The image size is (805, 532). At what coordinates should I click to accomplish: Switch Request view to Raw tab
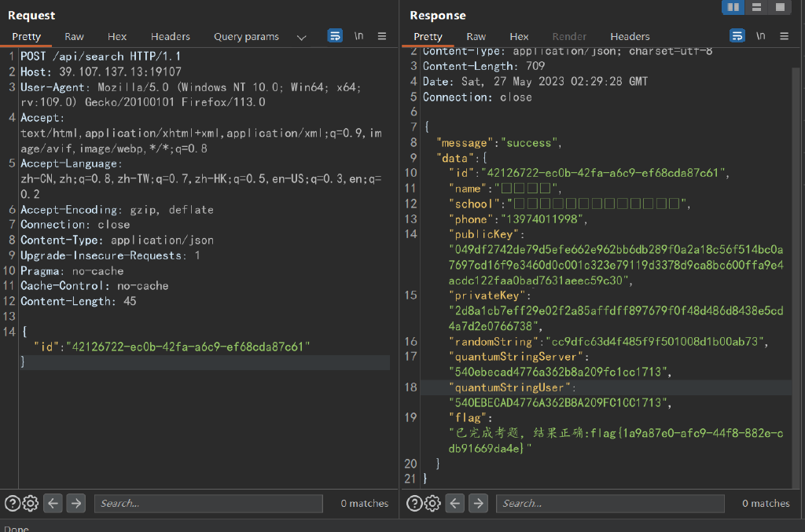(74, 36)
